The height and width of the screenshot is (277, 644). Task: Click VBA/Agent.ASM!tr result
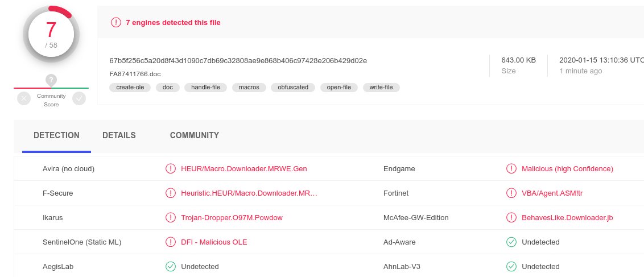pos(552,193)
